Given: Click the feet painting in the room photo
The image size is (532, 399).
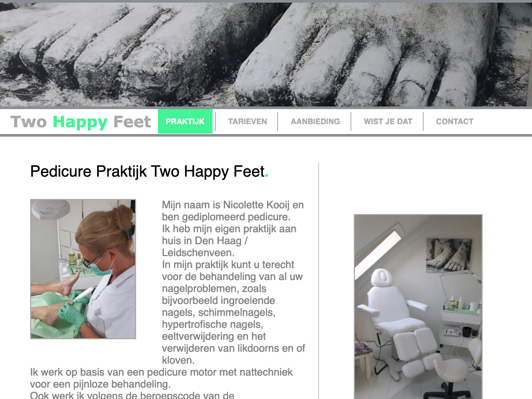Looking at the screenshot, I should pos(449,255).
